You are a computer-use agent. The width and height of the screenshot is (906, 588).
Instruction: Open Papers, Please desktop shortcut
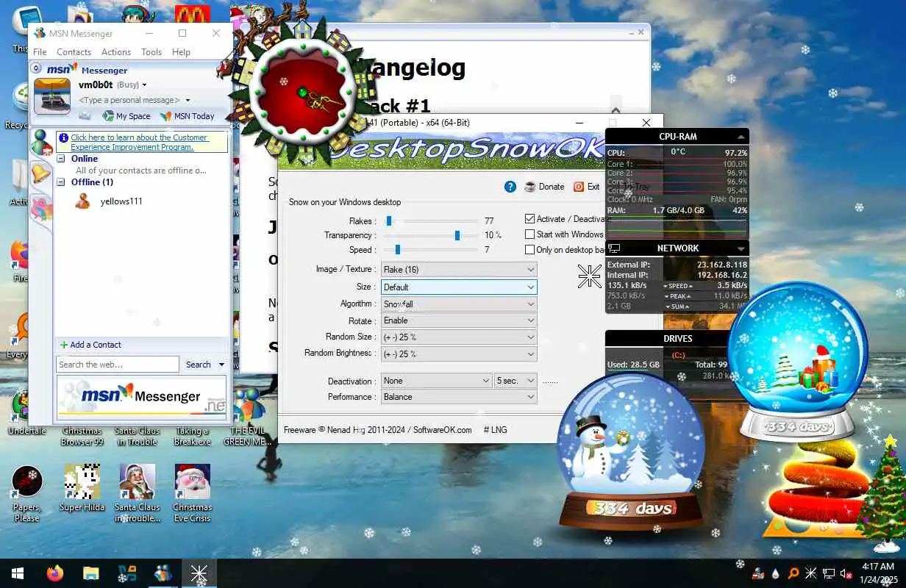pos(27,493)
